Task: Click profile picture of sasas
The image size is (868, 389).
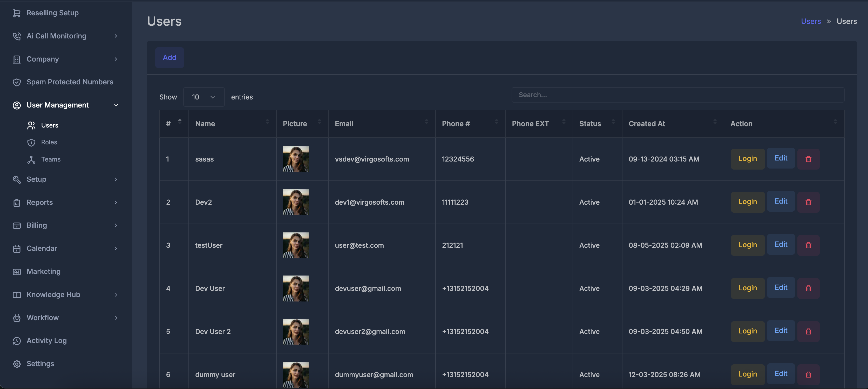Action: point(295,159)
